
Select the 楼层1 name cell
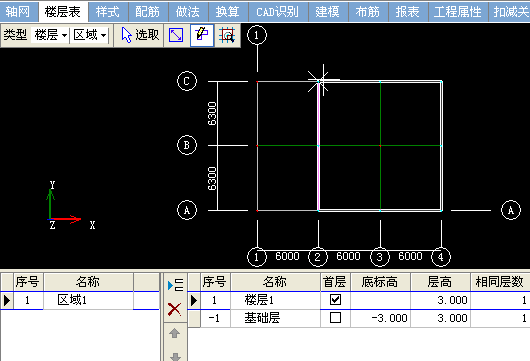tap(275, 300)
